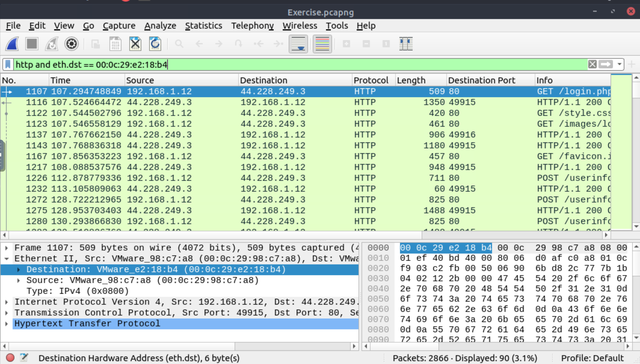Find a packet magnifier icon
Image resolution: width=640 pixels, height=364 pixels.
coord(179,44)
